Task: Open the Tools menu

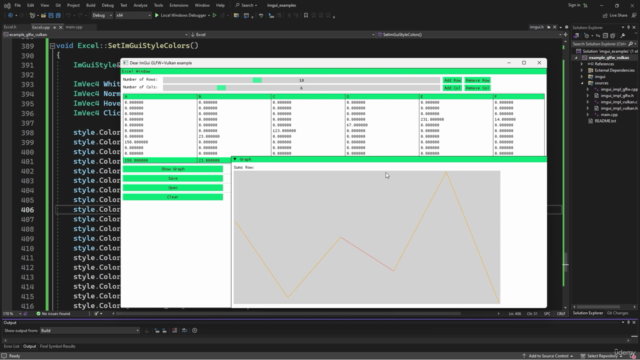Action: (158, 5)
